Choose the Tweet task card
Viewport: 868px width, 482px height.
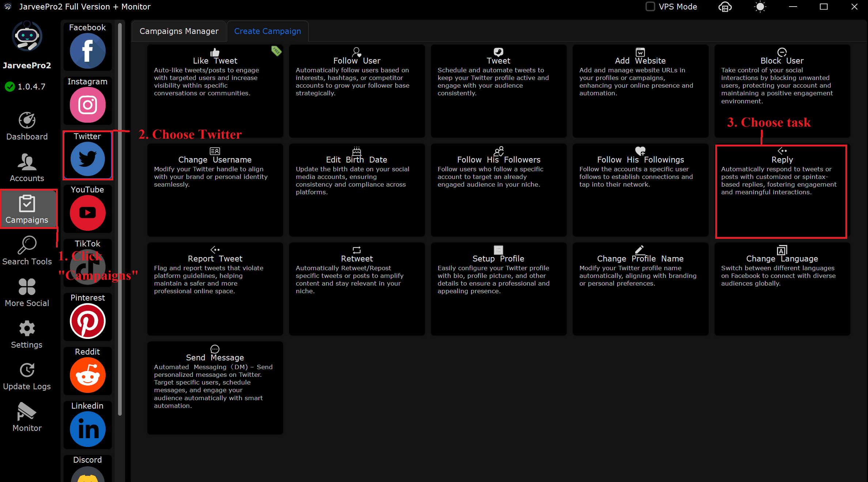[499, 91]
